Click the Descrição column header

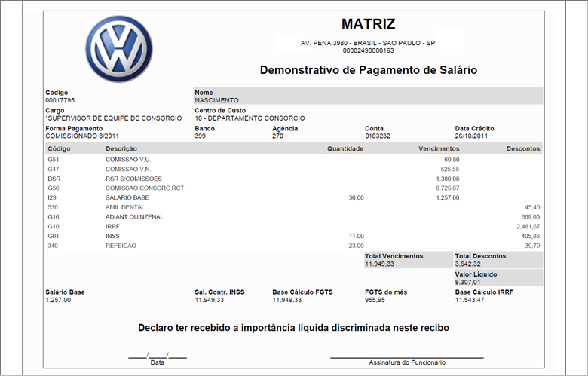tap(121, 149)
